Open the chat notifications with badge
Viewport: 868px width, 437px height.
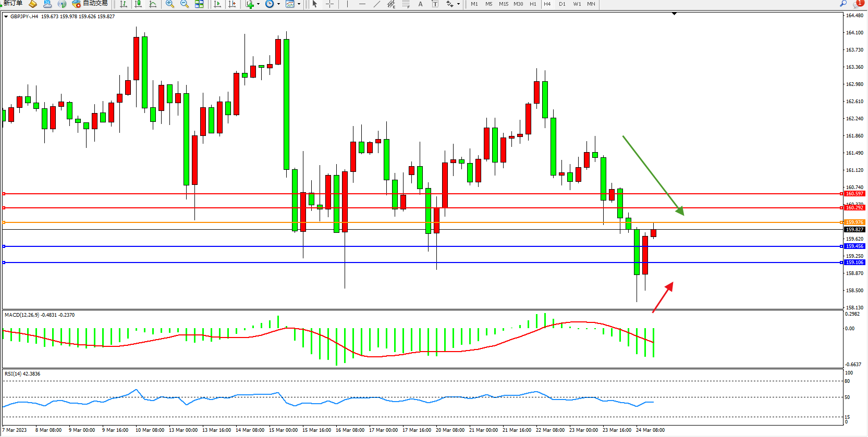pyautogui.click(x=858, y=4)
